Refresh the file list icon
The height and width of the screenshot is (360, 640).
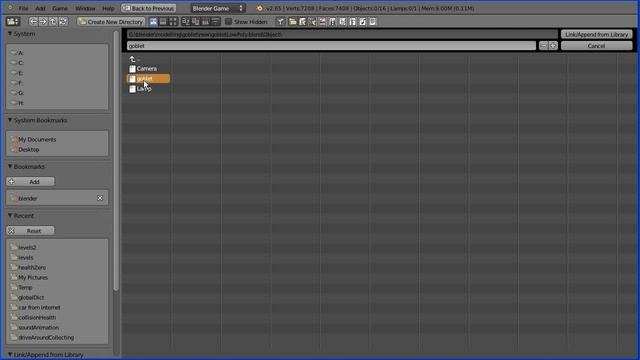[x=63, y=22]
